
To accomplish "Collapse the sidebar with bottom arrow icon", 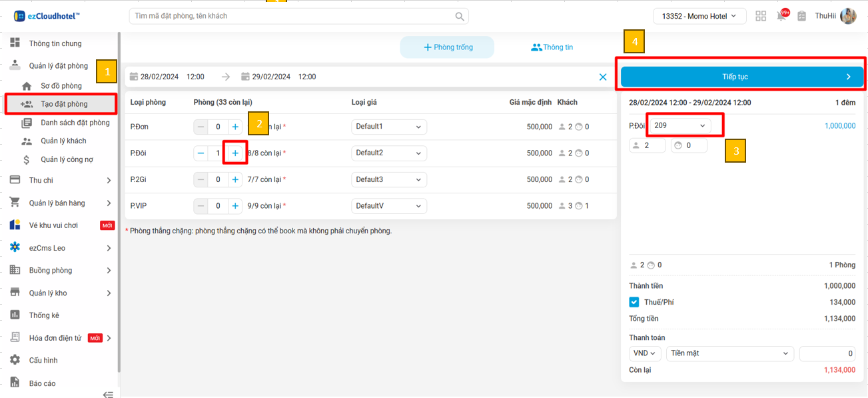I will 108,394.
